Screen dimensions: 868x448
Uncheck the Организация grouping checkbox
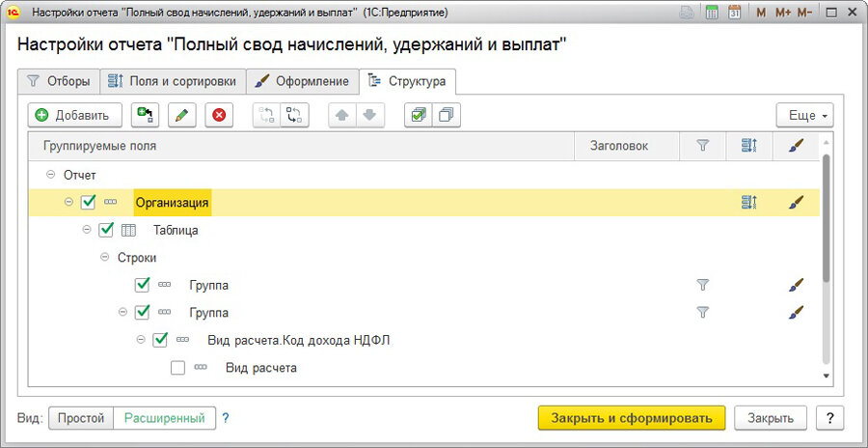88,203
